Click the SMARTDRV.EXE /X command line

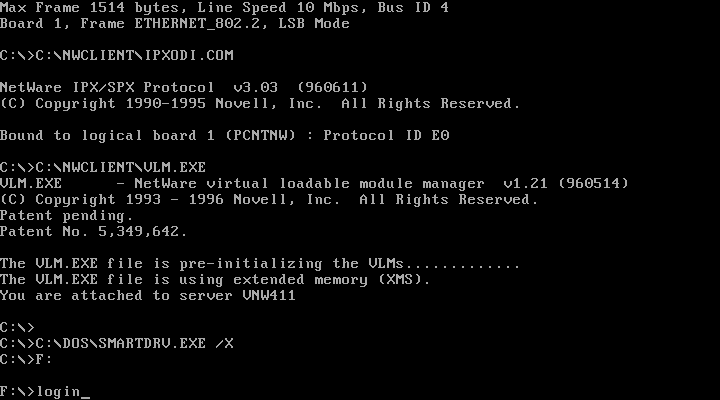[117, 344]
